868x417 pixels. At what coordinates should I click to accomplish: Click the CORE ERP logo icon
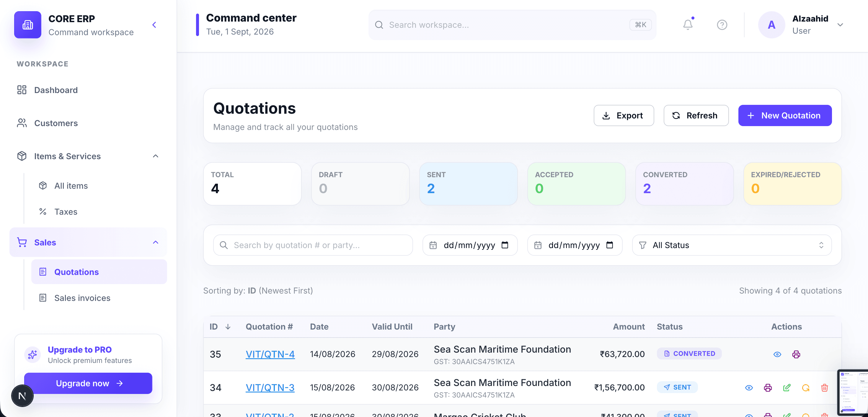[28, 25]
